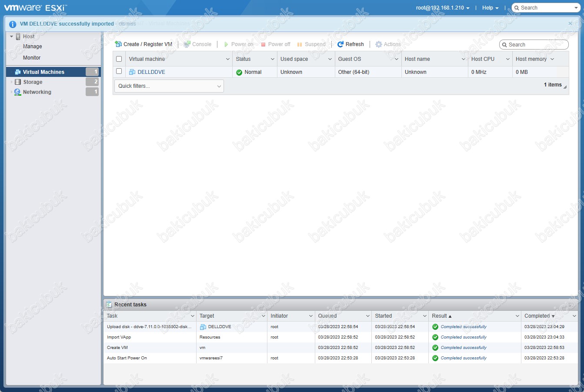Expand the Networking tree node arrow
Viewport: 584px width, 392px height.
click(11, 92)
